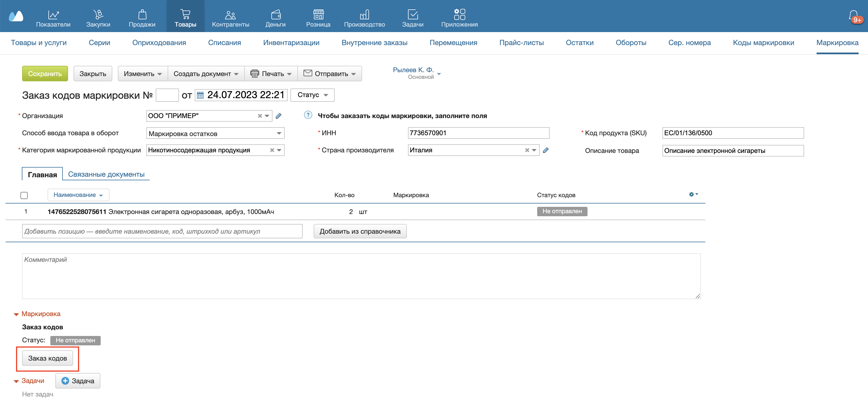
Task: Click the green Сохранить button
Action: [x=45, y=74]
